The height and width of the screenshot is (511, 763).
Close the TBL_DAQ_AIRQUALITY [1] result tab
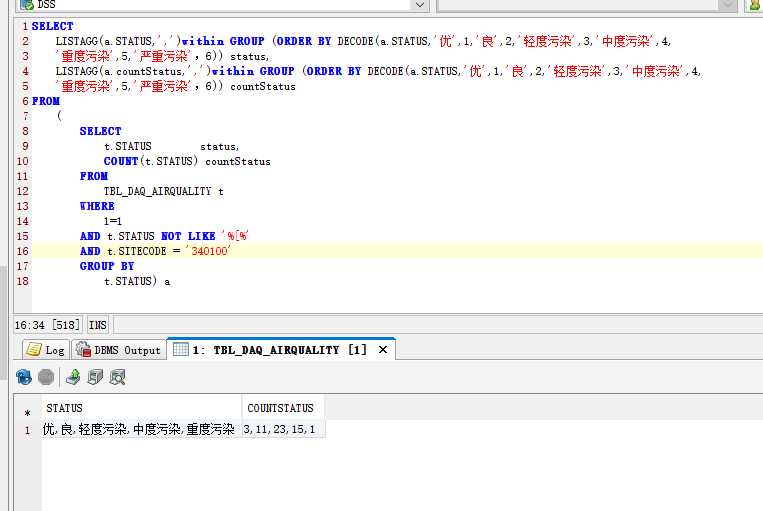(383, 349)
